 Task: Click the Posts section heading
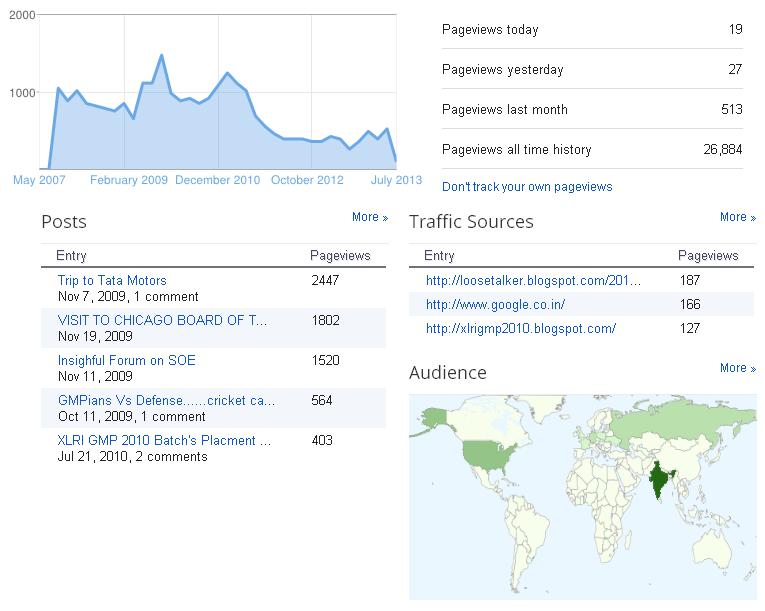tap(64, 222)
